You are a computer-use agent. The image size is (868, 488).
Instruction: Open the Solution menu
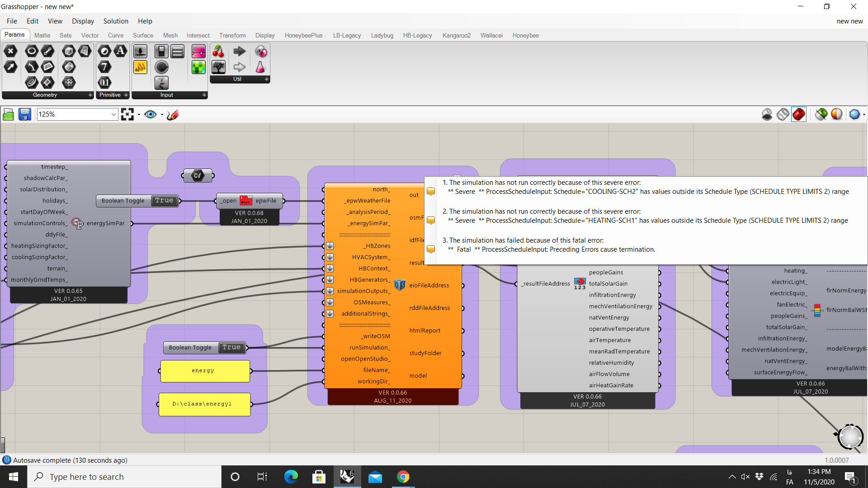pos(116,21)
